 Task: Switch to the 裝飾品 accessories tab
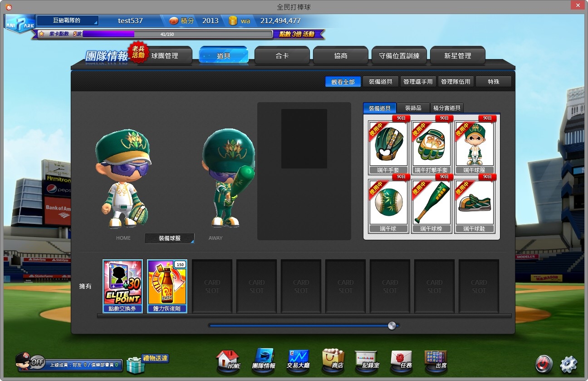tap(413, 108)
